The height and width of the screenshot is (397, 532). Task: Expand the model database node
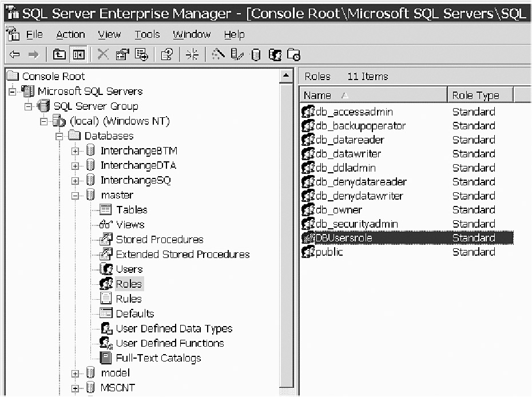(x=76, y=374)
